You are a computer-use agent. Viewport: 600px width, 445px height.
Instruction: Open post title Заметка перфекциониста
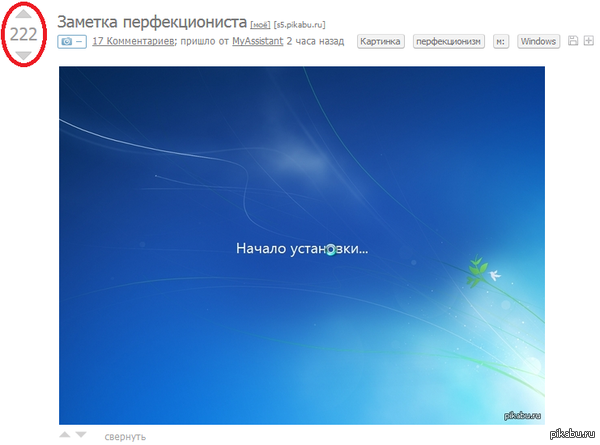pyautogui.click(x=152, y=22)
